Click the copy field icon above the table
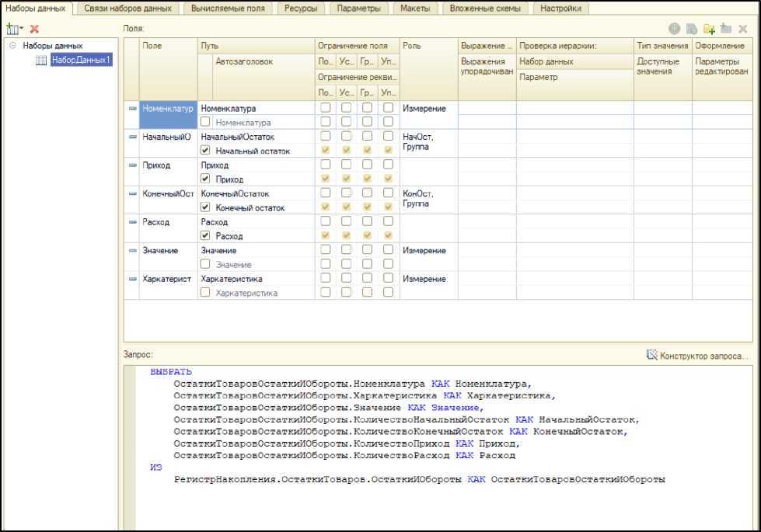 (690, 28)
